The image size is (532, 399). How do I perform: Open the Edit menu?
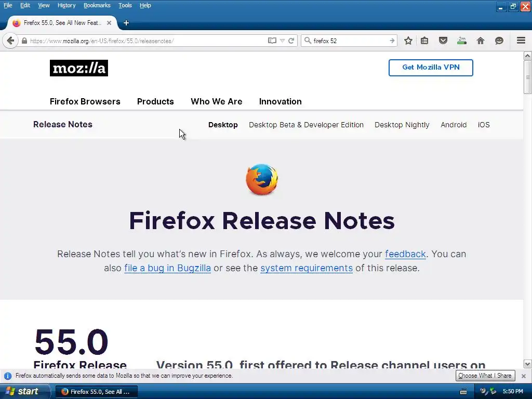pos(25,5)
